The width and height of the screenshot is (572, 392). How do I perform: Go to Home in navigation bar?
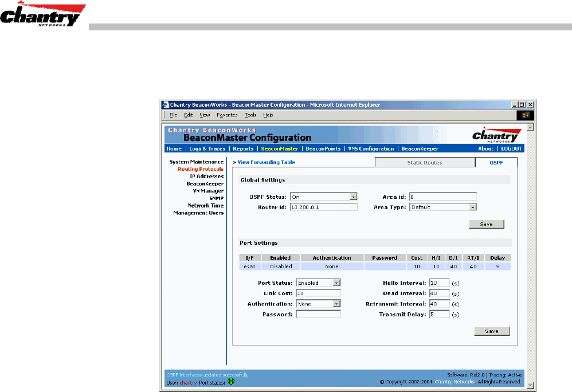(x=174, y=149)
